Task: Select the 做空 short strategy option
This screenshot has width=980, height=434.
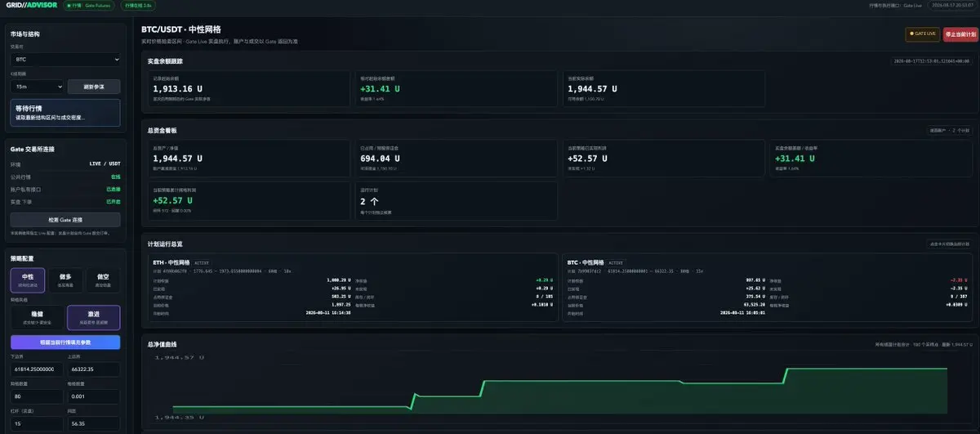Action: 103,280
